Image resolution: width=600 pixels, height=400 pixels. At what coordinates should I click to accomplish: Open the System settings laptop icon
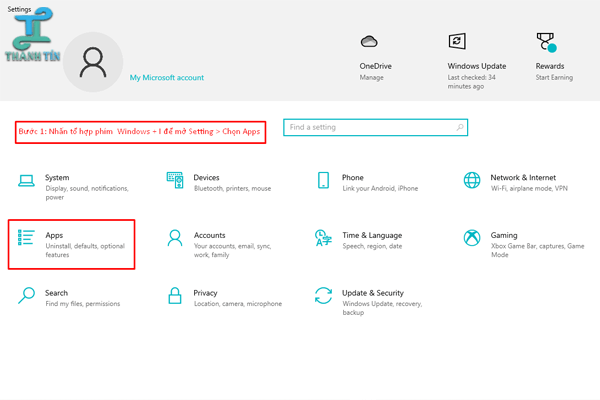click(27, 181)
